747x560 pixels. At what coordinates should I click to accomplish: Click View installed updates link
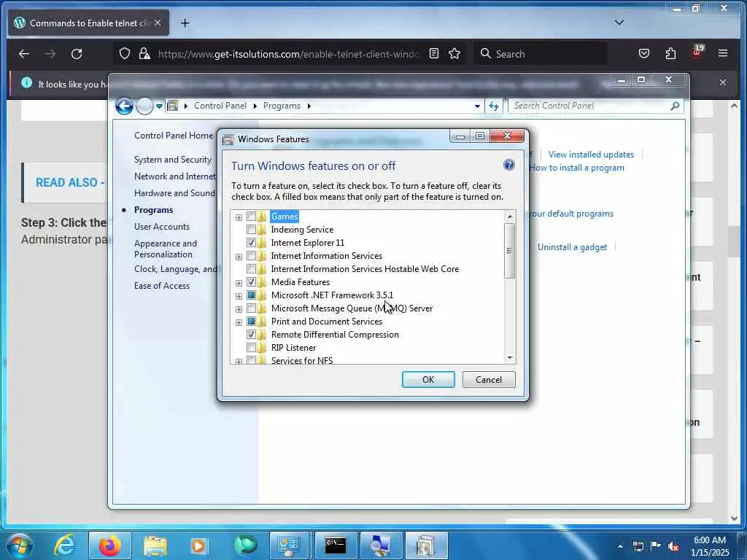coord(591,155)
